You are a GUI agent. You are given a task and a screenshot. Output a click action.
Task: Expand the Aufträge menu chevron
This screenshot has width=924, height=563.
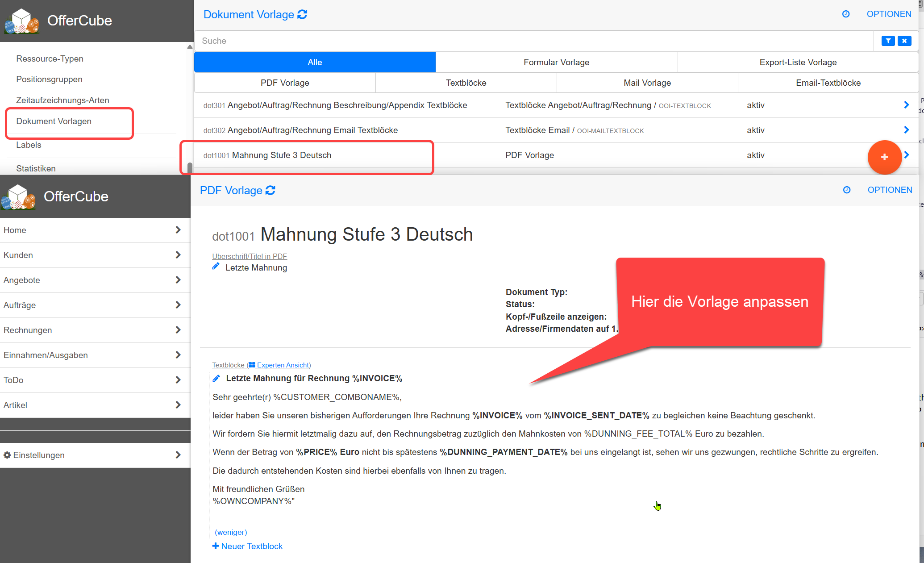pyautogui.click(x=178, y=305)
